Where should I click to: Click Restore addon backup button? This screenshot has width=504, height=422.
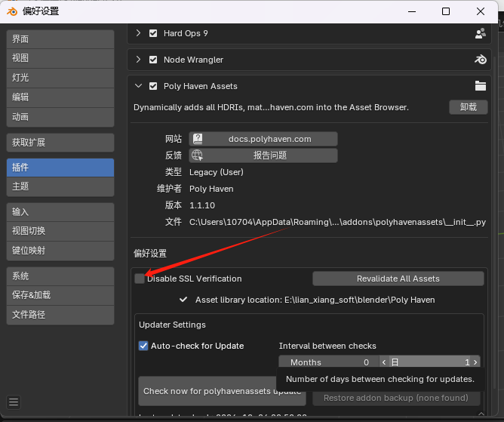(396, 398)
